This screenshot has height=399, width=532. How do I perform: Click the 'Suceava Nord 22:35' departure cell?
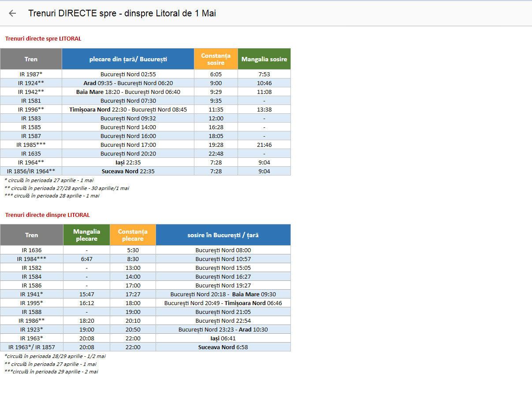pyautogui.click(x=128, y=171)
